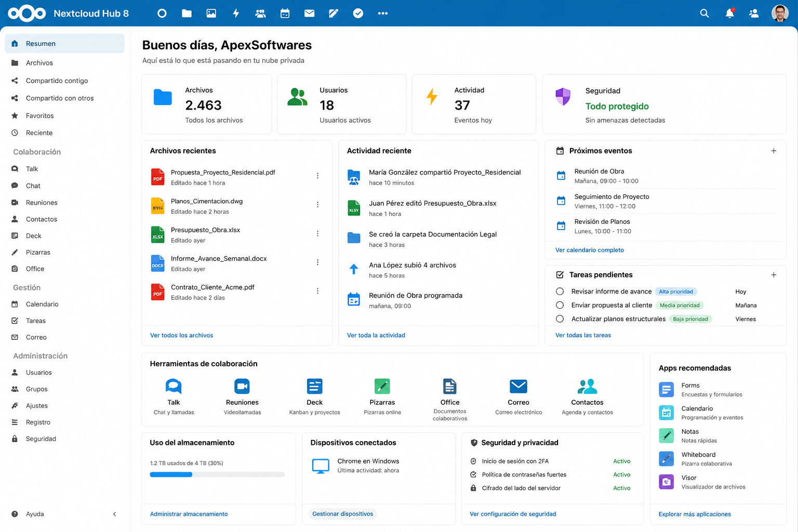This screenshot has width=798, height=532.
Task: Collapse the sidebar with the chevron
Action: pos(115,514)
